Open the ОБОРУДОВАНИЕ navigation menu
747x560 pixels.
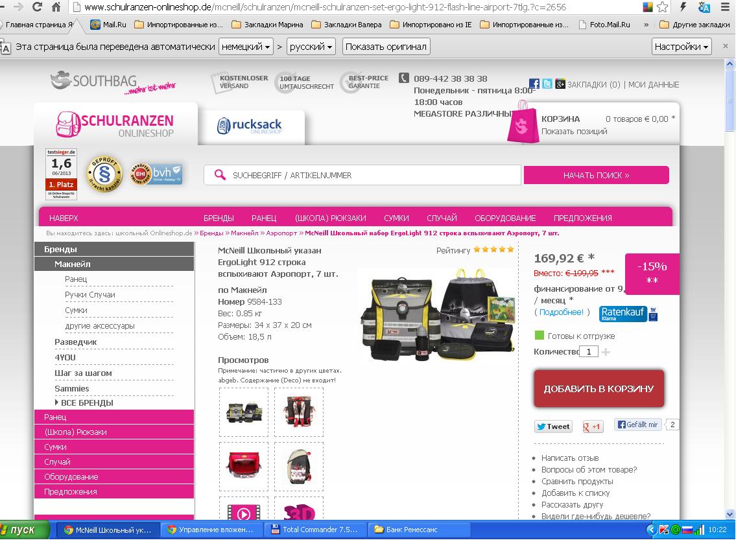[505, 218]
